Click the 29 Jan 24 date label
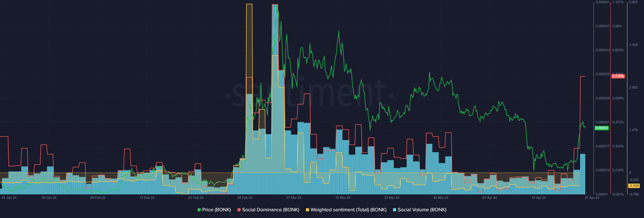This screenshot has width=644, height=218. pos(49,198)
